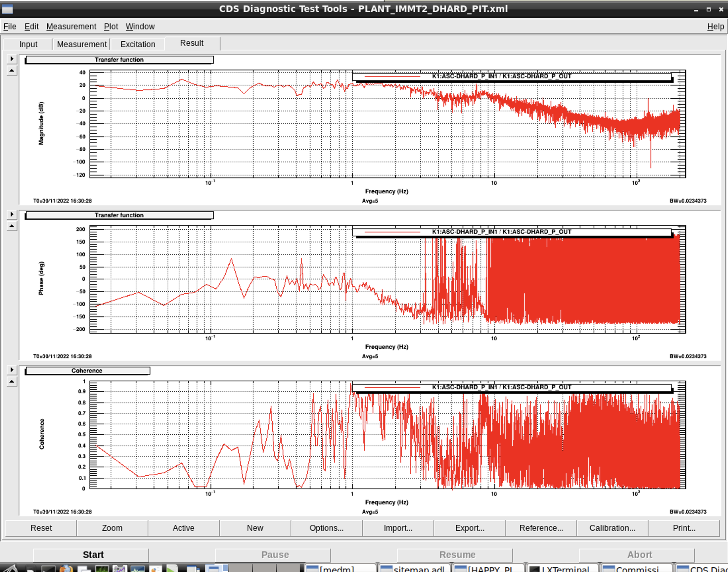The width and height of the screenshot is (728, 572).
Task: Switch to Commissi... taskbar window
Action: [x=637, y=568]
